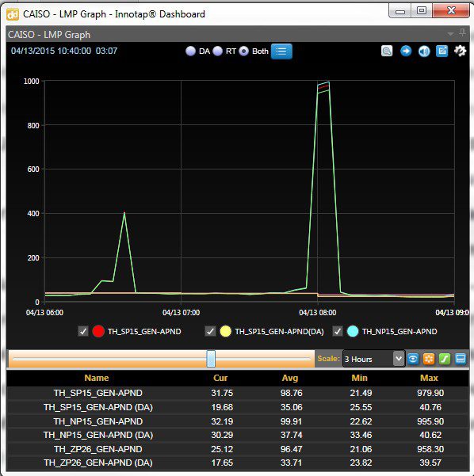
Task: Click the orange flower-shaped icon
Action: click(x=429, y=359)
